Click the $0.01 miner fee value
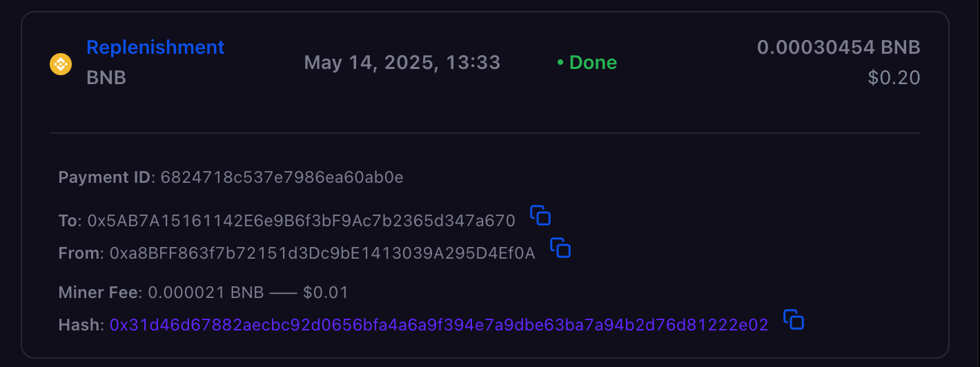The height and width of the screenshot is (367, 980). tap(326, 292)
